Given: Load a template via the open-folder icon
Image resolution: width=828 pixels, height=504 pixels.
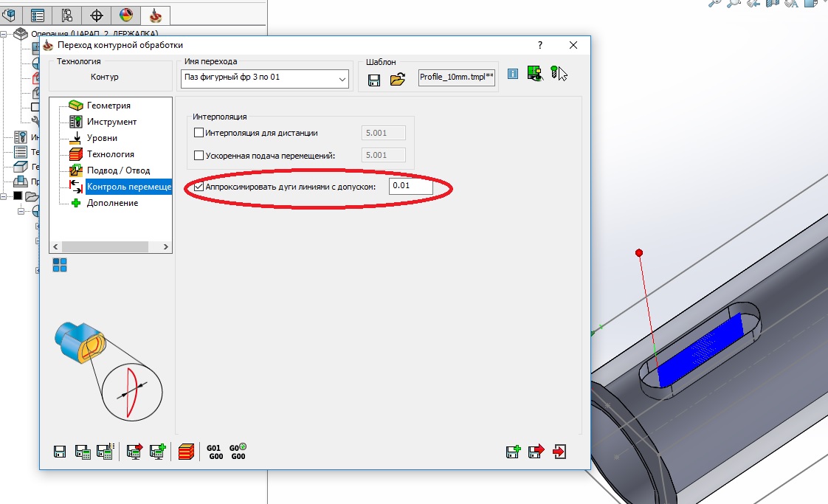Looking at the screenshot, I should (397, 79).
